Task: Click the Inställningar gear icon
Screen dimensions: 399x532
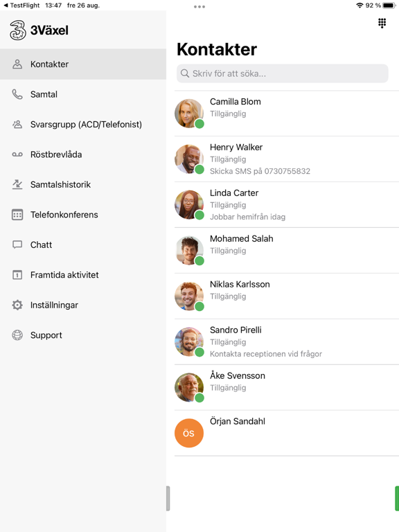Action: (17, 305)
